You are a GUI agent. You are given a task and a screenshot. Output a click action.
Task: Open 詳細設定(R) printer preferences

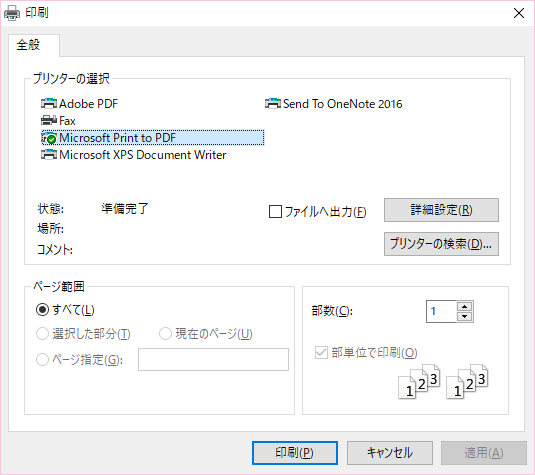pos(441,210)
